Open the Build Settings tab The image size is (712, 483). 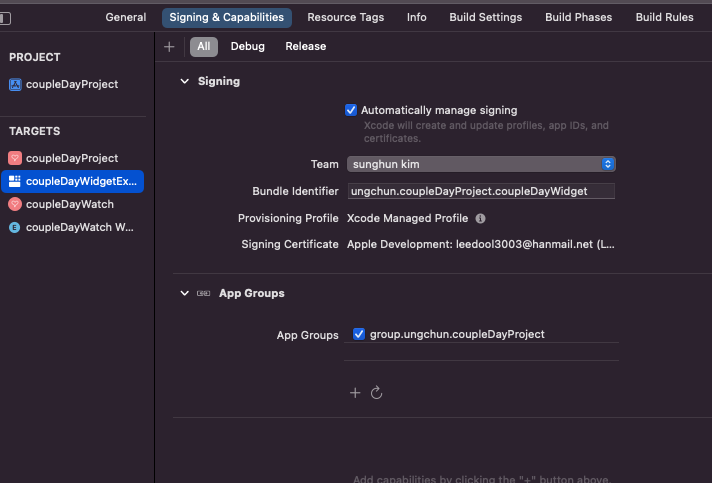(x=485, y=17)
